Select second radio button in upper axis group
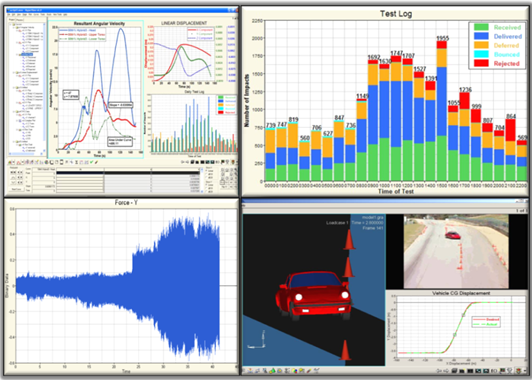Screen dimensions: 532x380 point(207,174)
